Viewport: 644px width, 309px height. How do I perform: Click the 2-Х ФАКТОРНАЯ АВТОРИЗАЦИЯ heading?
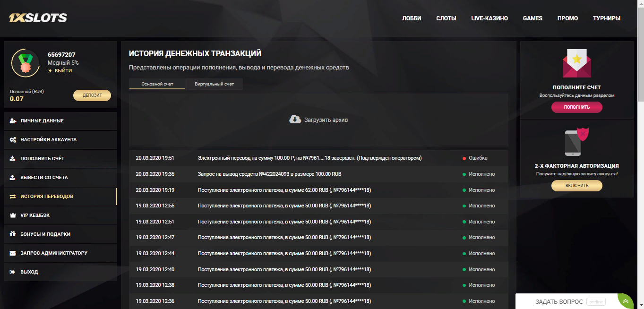click(576, 166)
